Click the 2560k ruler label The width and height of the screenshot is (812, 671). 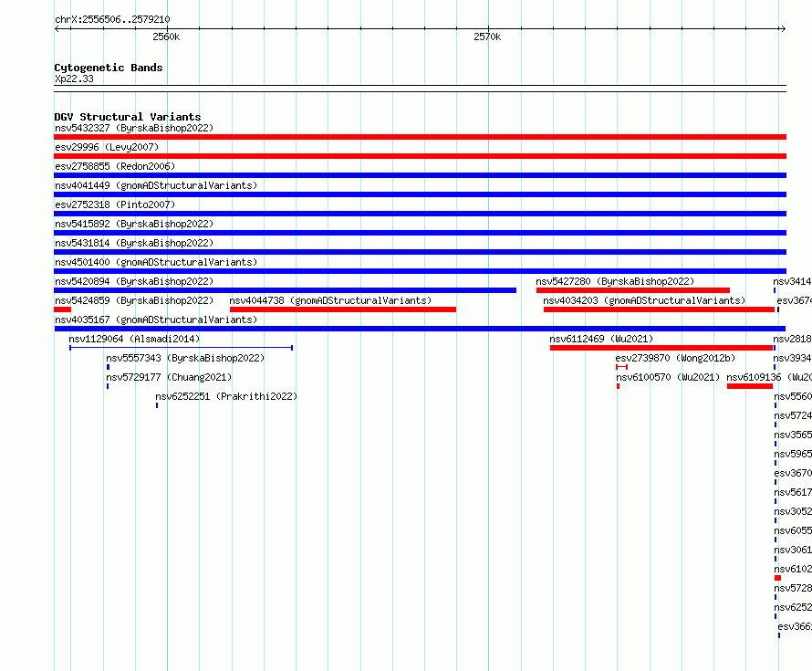coord(166,37)
